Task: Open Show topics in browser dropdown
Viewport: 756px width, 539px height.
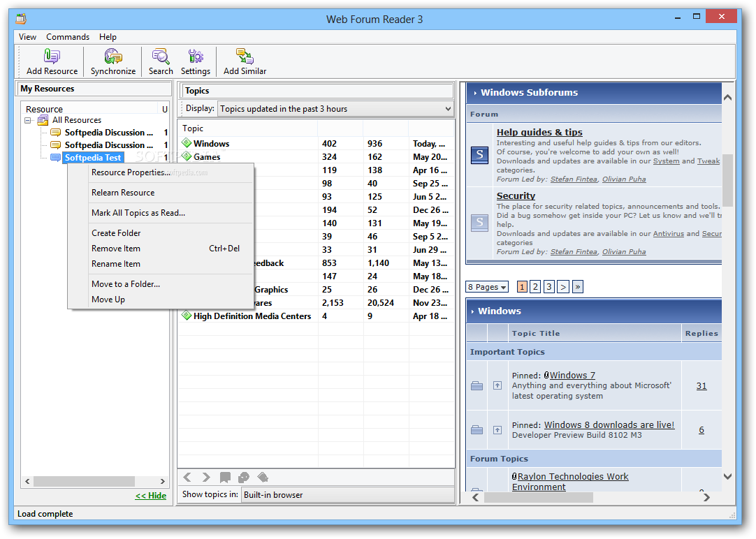Action: pyautogui.click(x=347, y=495)
